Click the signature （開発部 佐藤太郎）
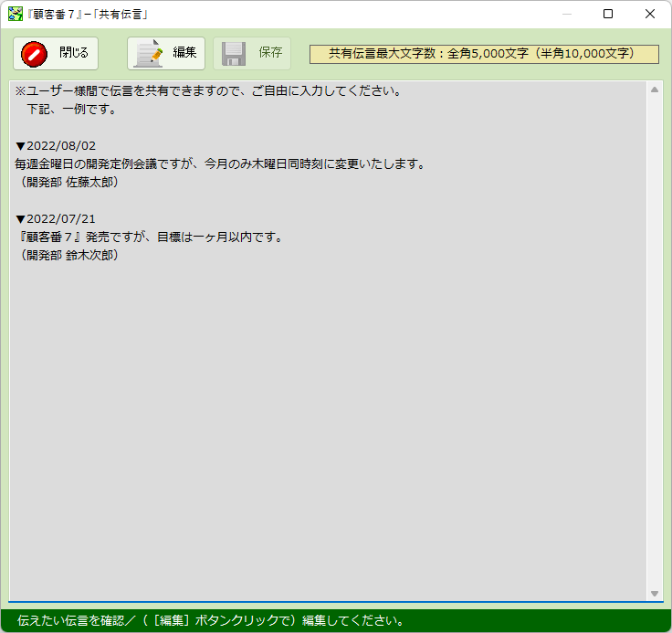 pos(69,183)
